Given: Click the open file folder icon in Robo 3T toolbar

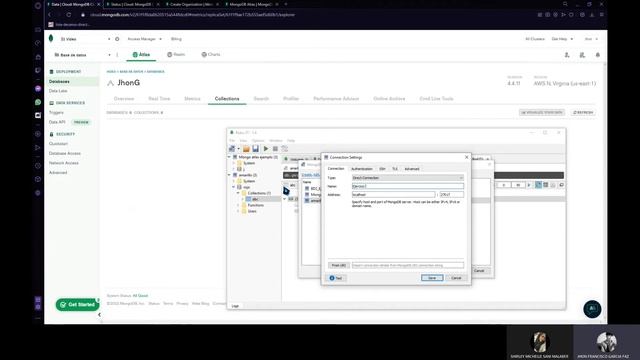Looking at the screenshot, I should pyautogui.click(x=246, y=149).
